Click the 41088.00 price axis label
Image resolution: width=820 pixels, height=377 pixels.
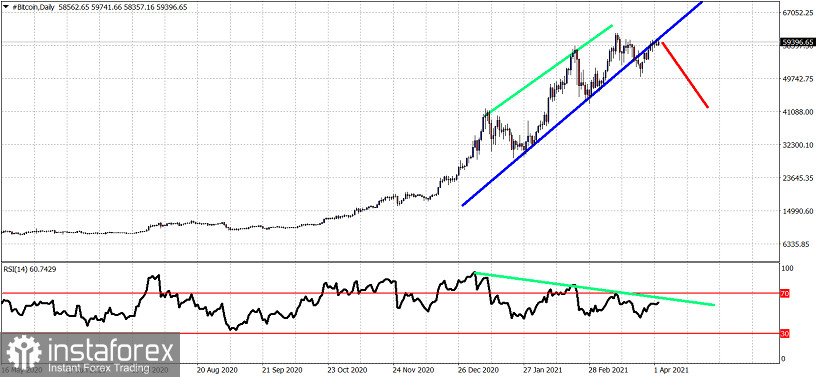click(x=798, y=112)
